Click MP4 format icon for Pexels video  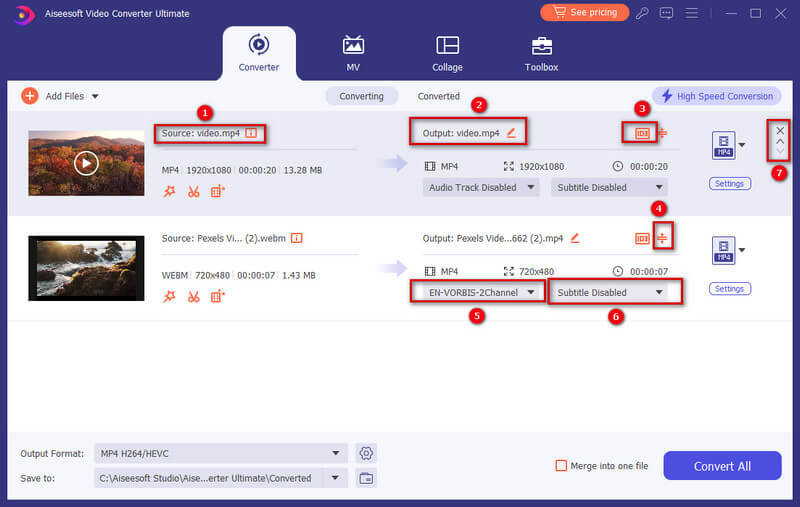coord(723,250)
